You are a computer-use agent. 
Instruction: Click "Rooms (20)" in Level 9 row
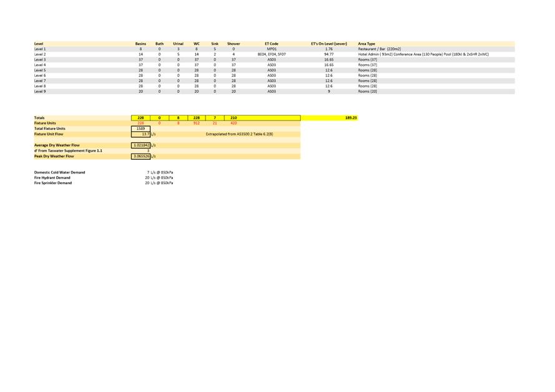coord(368,92)
